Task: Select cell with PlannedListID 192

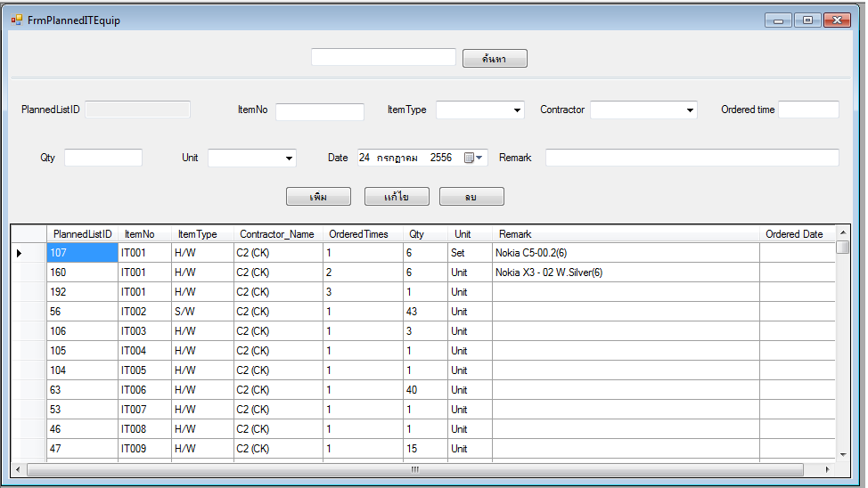Action: pos(83,292)
